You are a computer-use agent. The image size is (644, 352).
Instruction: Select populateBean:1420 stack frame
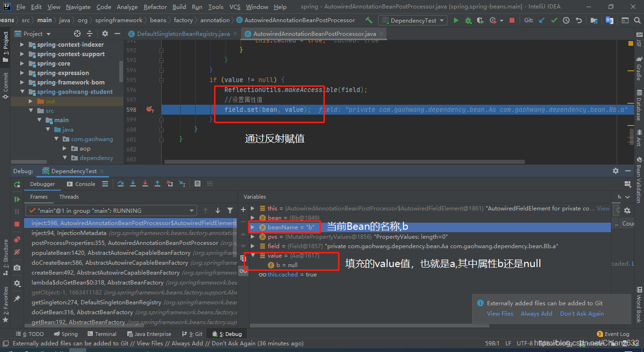point(131,253)
